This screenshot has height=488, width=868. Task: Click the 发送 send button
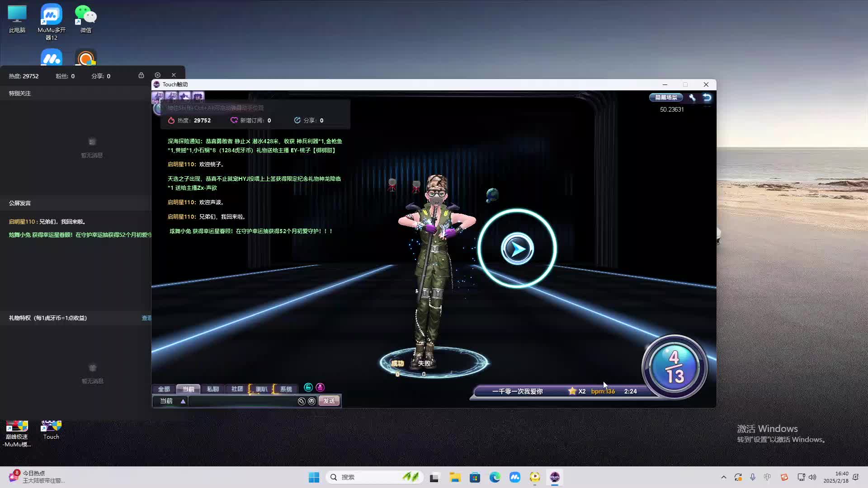click(x=329, y=401)
